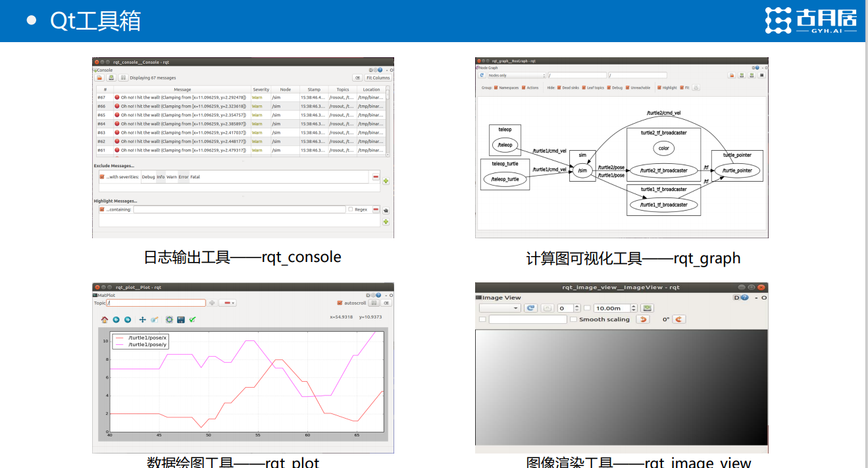The height and width of the screenshot is (468, 868).
Task: Click the Stamp column header
Action: coord(314,90)
